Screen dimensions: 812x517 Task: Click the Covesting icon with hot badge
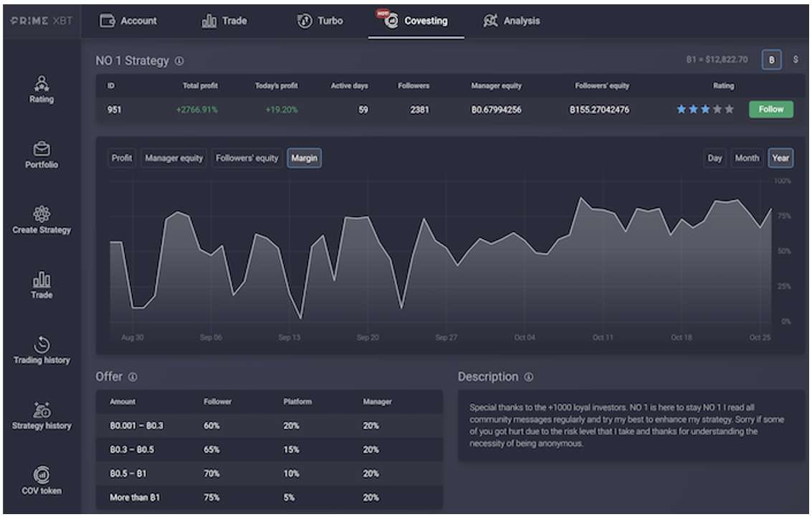tap(390, 19)
